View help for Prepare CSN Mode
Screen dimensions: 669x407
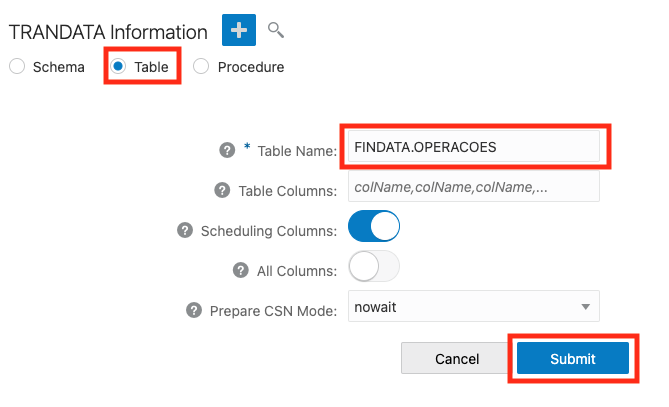194,310
